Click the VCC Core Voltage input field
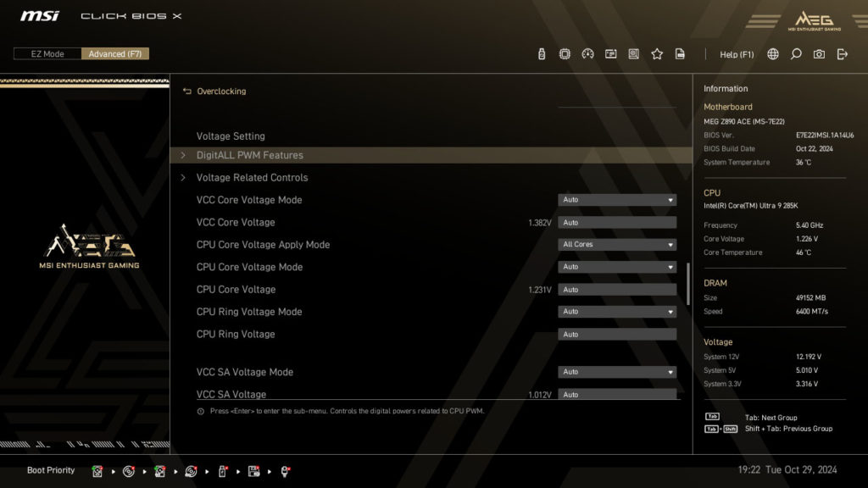Viewport: 868px width, 488px height. coord(617,223)
